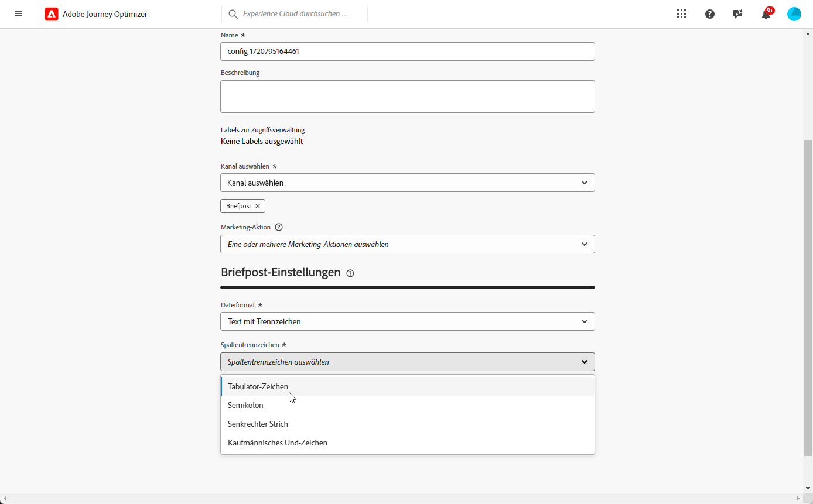
Task: Click the Adobe Journey Optimizer logo
Action: click(x=52, y=14)
